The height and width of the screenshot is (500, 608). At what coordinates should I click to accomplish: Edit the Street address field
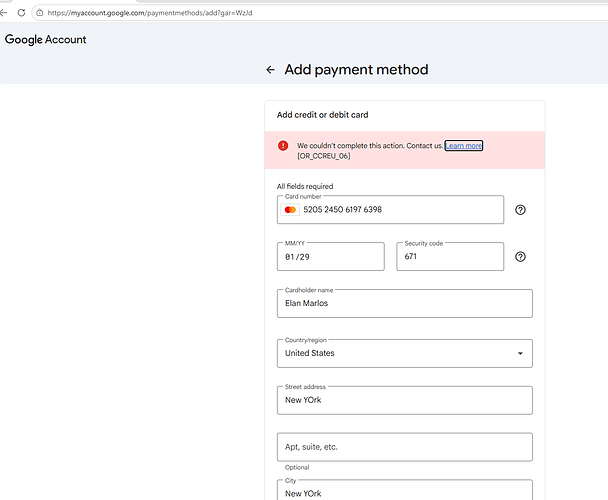404,400
